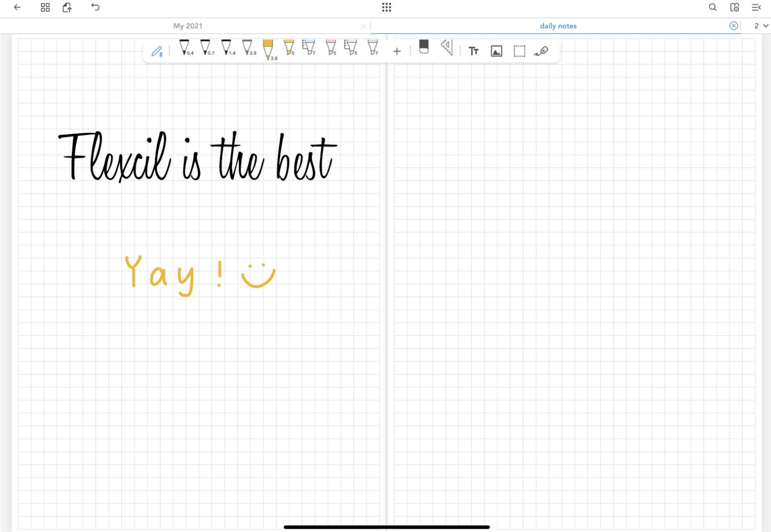Close the My 2021 tab
This screenshot has width=771, height=532.
tap(363, 26)
